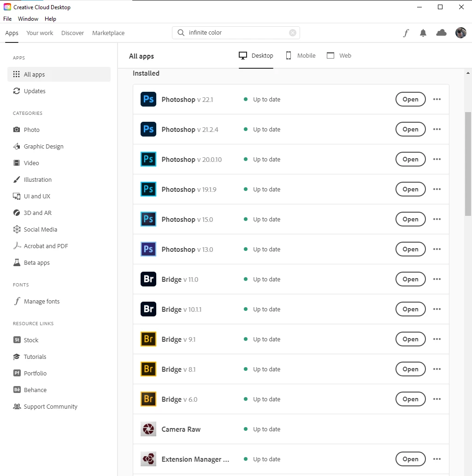Click the Photoshop v 15.0 app icon
This screenshot has height=476, width=472.
click(x=148, y=219)
